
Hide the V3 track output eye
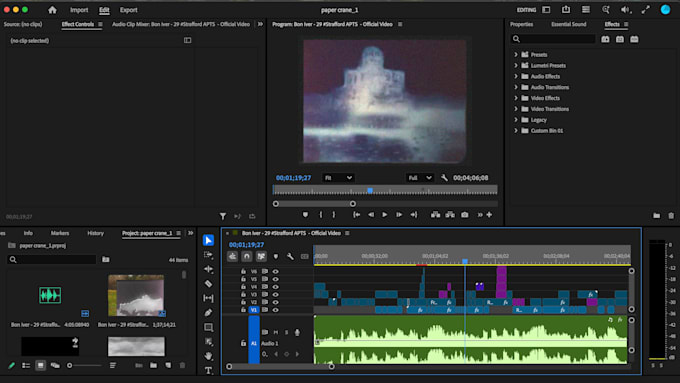pos(275,295)
